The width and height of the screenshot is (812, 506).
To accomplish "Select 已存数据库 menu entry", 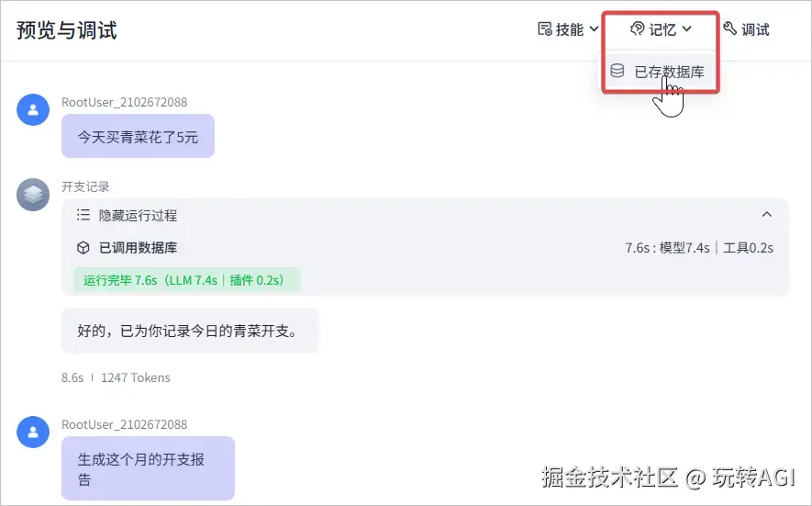I will (x=669, y=72).
